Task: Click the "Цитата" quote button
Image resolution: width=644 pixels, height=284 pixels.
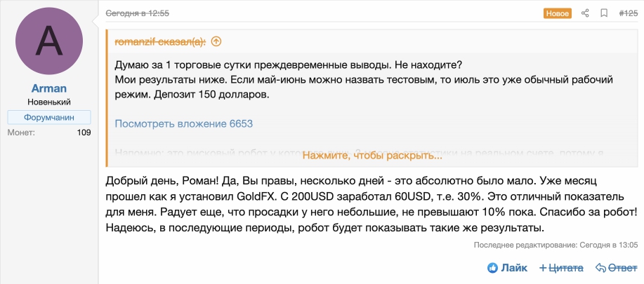Action: pos(565,268)
